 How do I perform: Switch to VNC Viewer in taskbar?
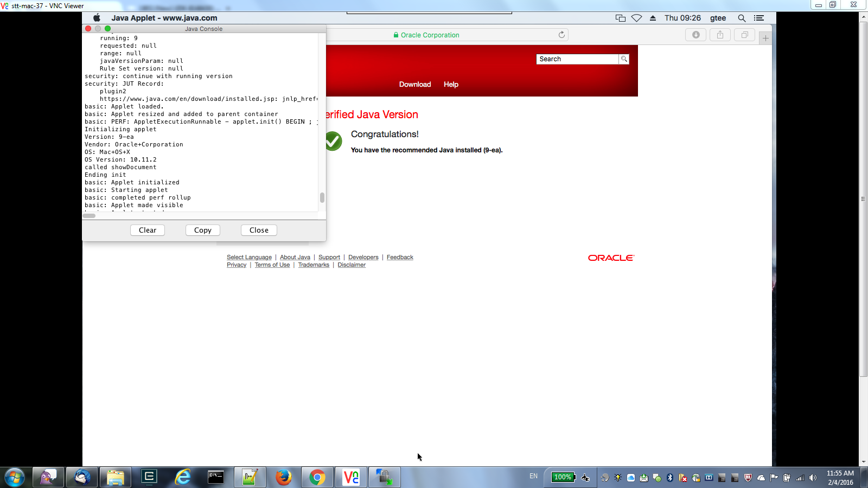[351, 477]
